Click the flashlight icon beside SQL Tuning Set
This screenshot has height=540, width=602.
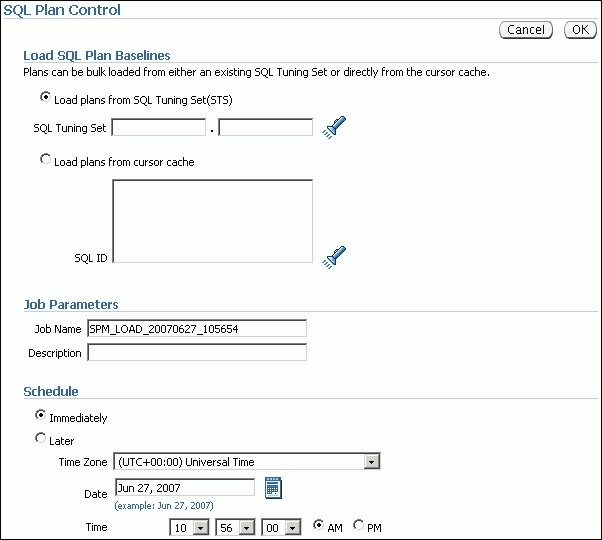point(334,127)
